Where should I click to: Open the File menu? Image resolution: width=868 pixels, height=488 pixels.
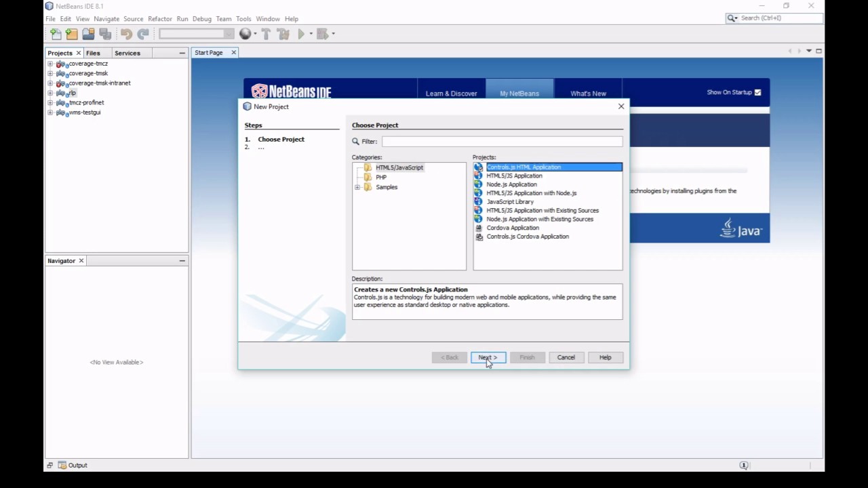[x=51, y=19]
